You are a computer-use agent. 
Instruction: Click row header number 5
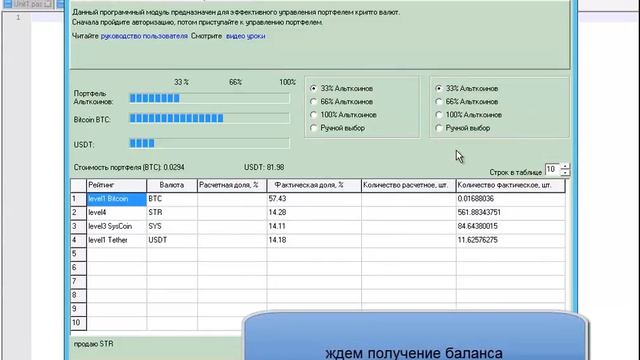(78, 254)
